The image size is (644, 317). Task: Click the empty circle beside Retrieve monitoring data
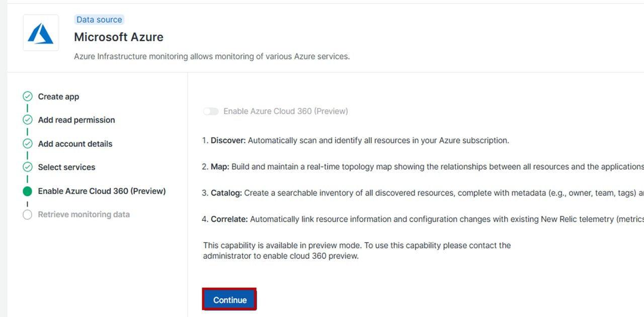click(28, 214)
